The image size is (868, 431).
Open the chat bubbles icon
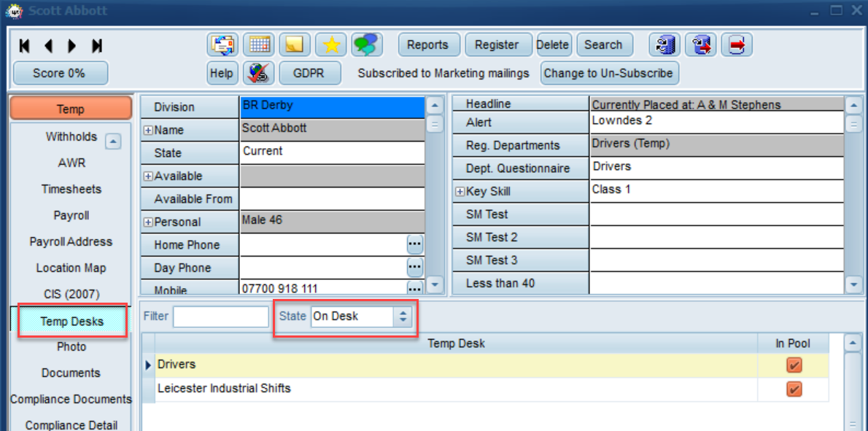coord(367,44)
